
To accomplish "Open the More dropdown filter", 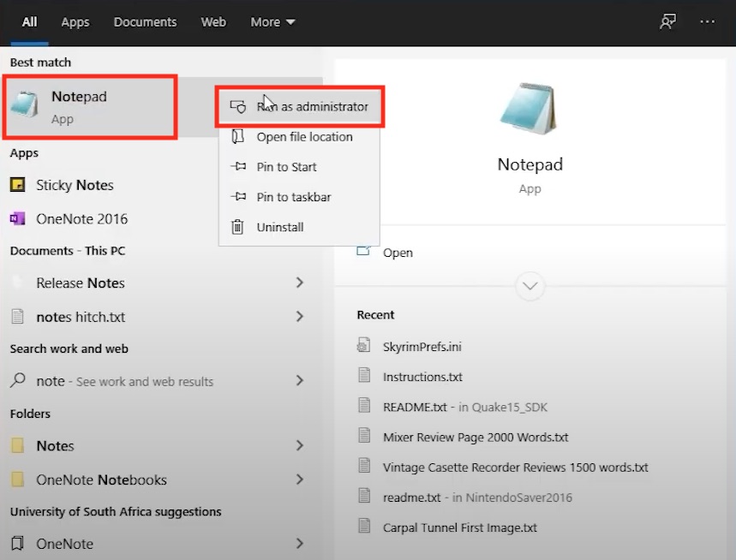I will (x=272, y=22).
